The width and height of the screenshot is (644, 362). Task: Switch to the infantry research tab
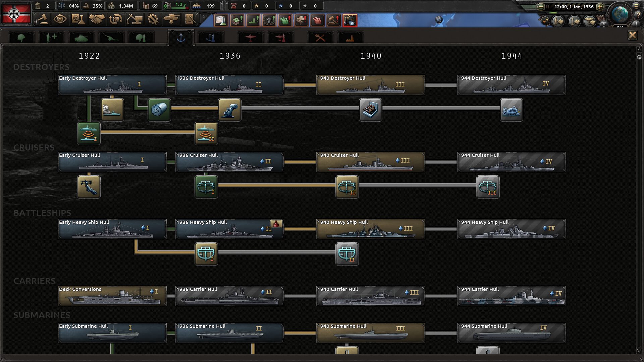[x=21, y=38]
